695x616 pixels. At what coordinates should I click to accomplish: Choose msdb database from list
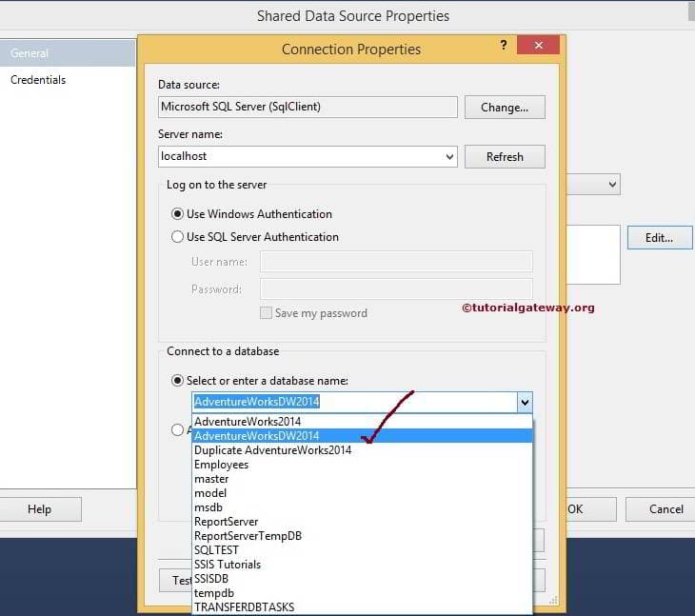pos(362,507)
